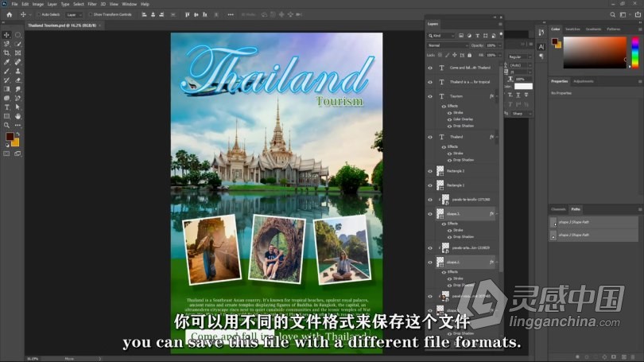
Task: Select the Elliptical Marquee tool
Action: (18, 35)
